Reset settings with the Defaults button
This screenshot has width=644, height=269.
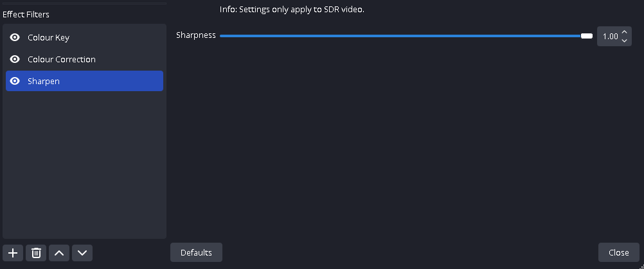(196, 252)
